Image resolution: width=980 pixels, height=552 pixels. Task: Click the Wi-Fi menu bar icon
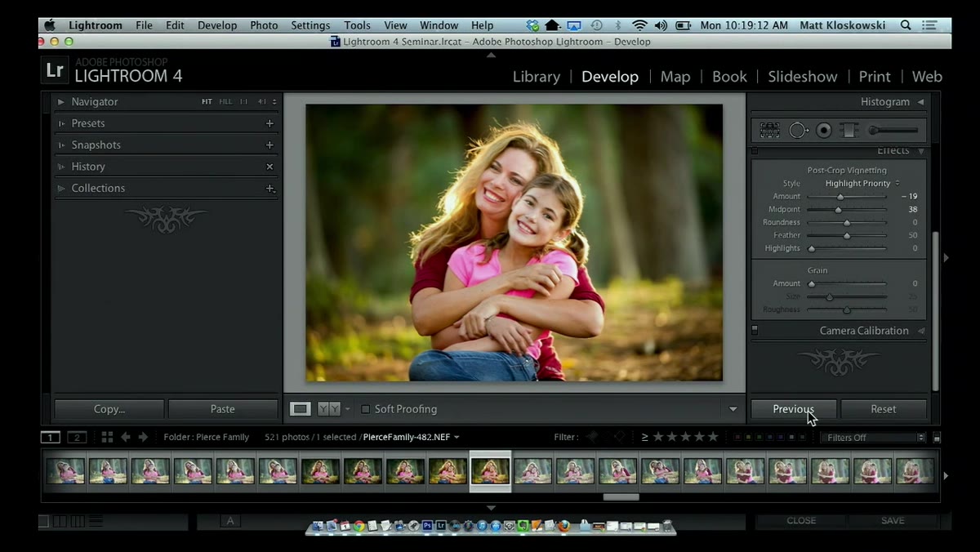pos(639,25)
